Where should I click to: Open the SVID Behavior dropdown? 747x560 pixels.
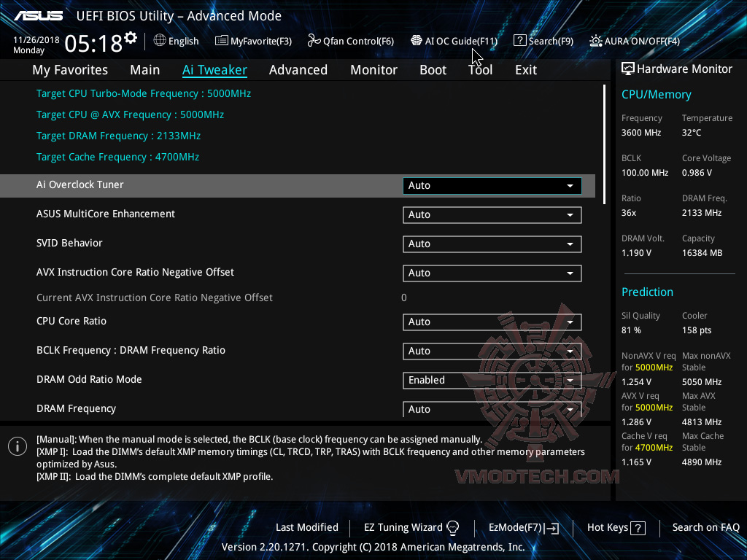(492, 244)
